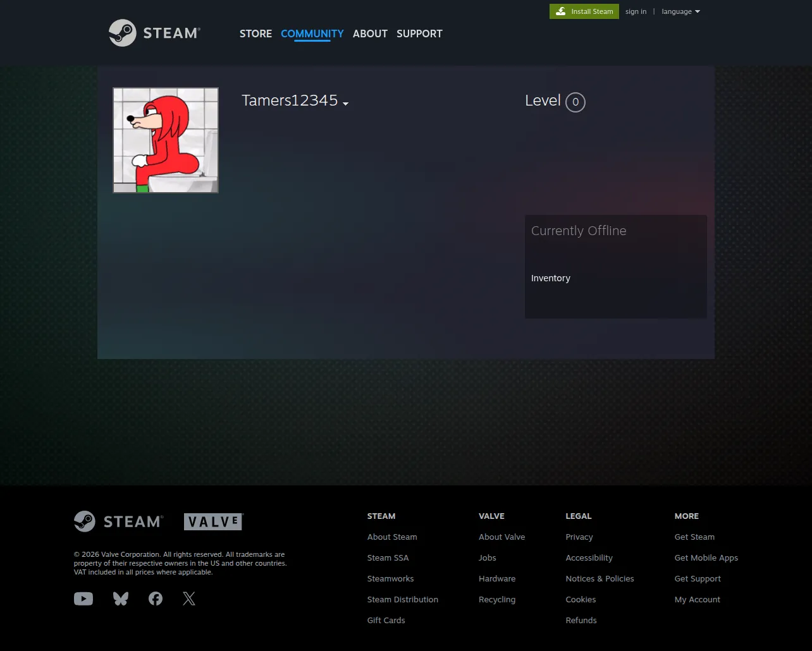Click the profile avatar image
Image resolution: width=812 pixels, height=651 pixels.
click(166, 140)
